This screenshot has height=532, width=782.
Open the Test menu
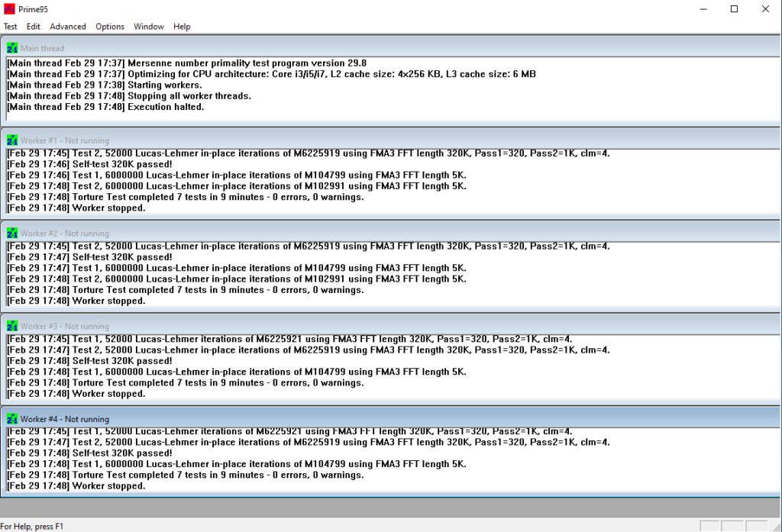10,27
